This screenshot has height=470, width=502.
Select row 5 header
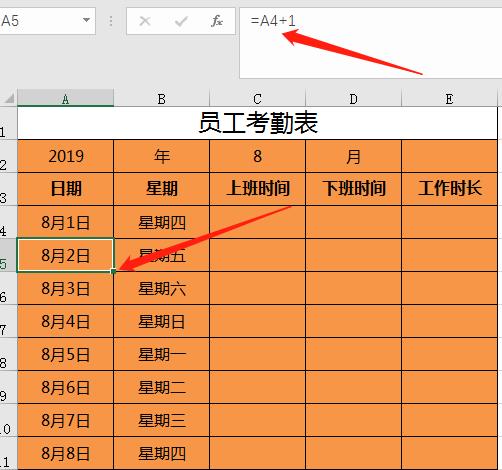pyautogui.click(x=8, y=255)
